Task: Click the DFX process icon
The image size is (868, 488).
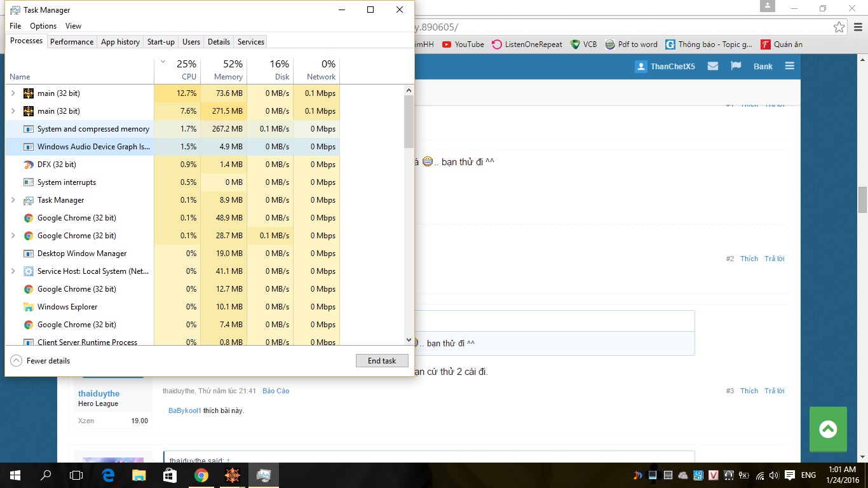Action: [x=28, y=165]
